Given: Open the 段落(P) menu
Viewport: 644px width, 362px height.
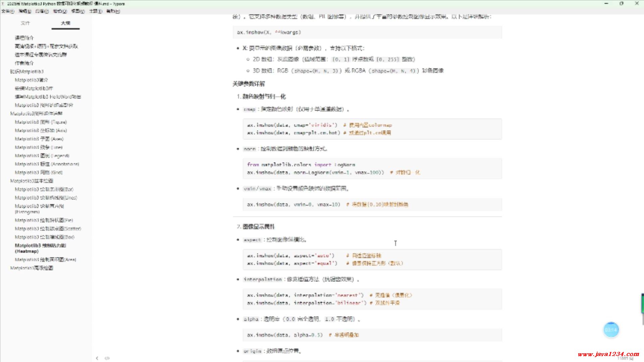Looking at the screenshot, I should point(42,11).
